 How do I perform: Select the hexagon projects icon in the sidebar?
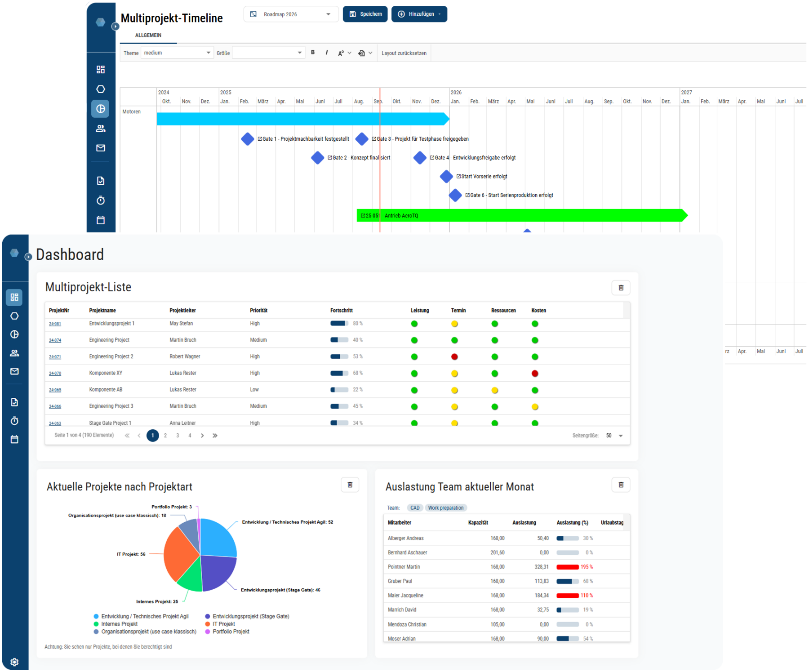[14, 316]
